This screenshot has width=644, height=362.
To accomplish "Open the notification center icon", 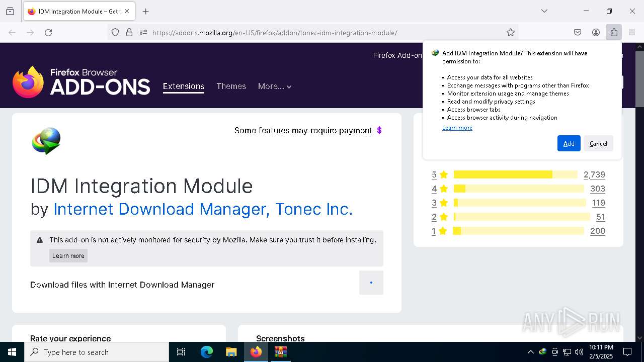I will 627,352.
